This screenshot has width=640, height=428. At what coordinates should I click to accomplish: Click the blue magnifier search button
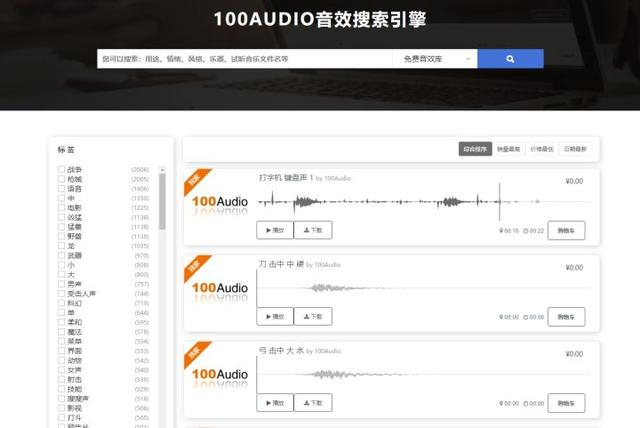coord(510,59)
